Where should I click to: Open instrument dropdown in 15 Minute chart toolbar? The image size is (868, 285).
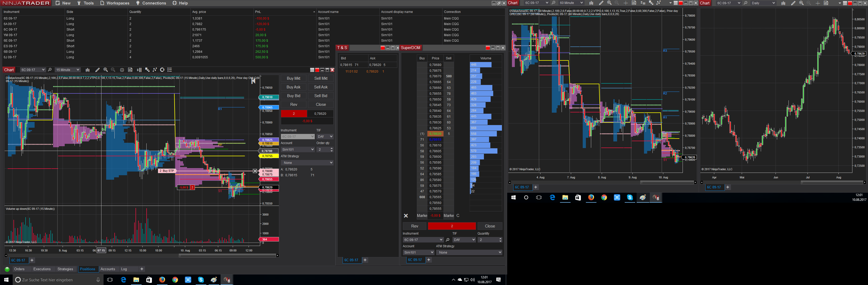tap(33, 70)
